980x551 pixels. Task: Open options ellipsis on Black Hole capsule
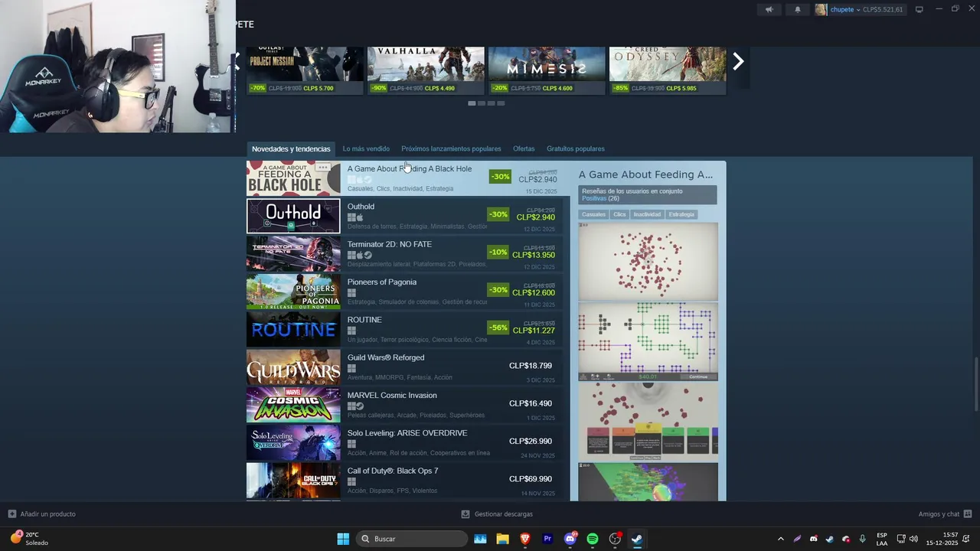(x=323, y=167)
